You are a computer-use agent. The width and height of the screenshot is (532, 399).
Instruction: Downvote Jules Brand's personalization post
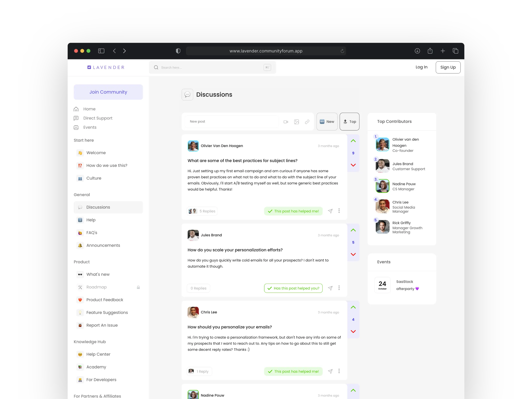pyautogui.click(x=353, y=254)
